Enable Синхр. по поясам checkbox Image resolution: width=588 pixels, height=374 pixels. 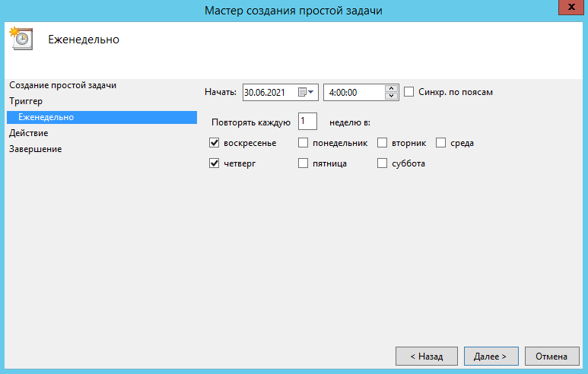point(409,92)
